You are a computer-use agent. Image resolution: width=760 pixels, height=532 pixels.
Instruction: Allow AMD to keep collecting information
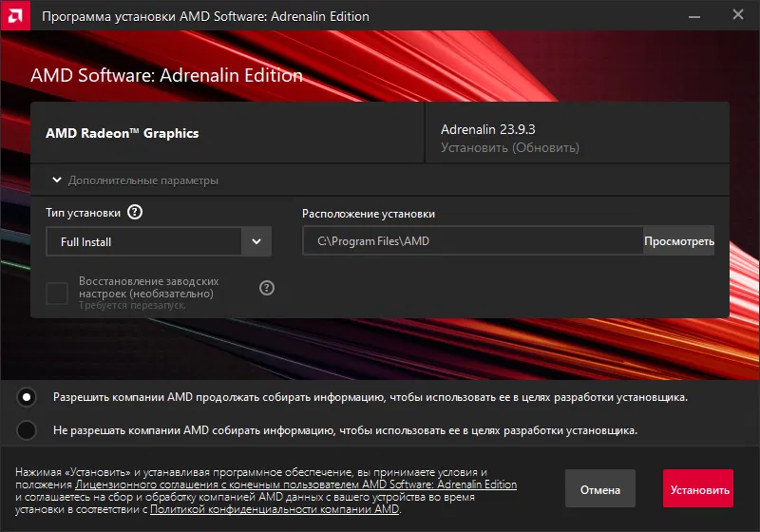(x=27, y=397)
